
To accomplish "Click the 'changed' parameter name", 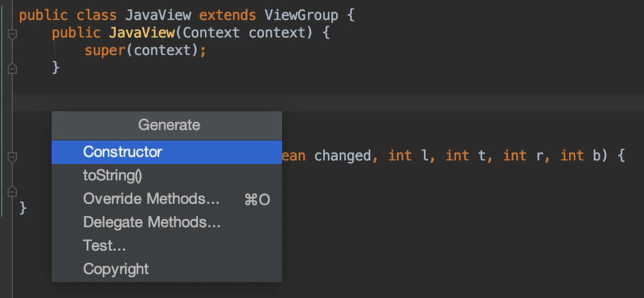I will click(343, 156).
